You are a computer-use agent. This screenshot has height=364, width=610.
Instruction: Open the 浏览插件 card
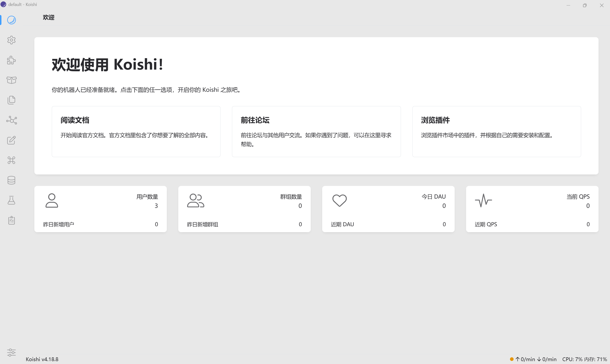[x=497, y=132]
